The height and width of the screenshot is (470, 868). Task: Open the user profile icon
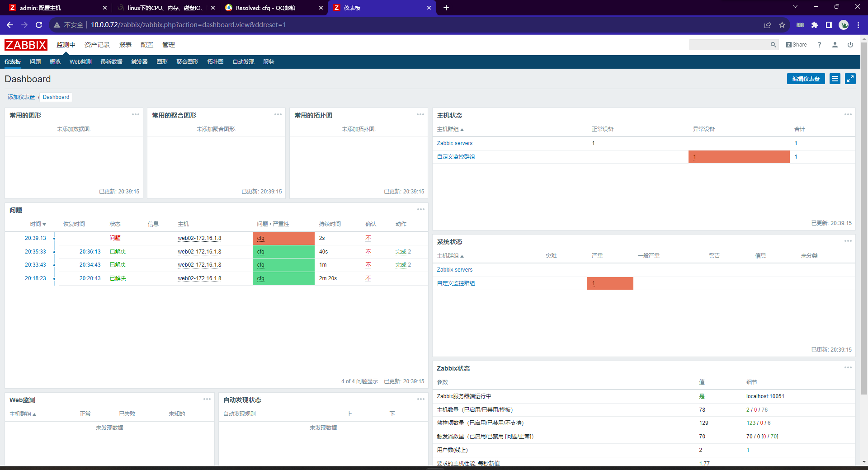point(835,45)
